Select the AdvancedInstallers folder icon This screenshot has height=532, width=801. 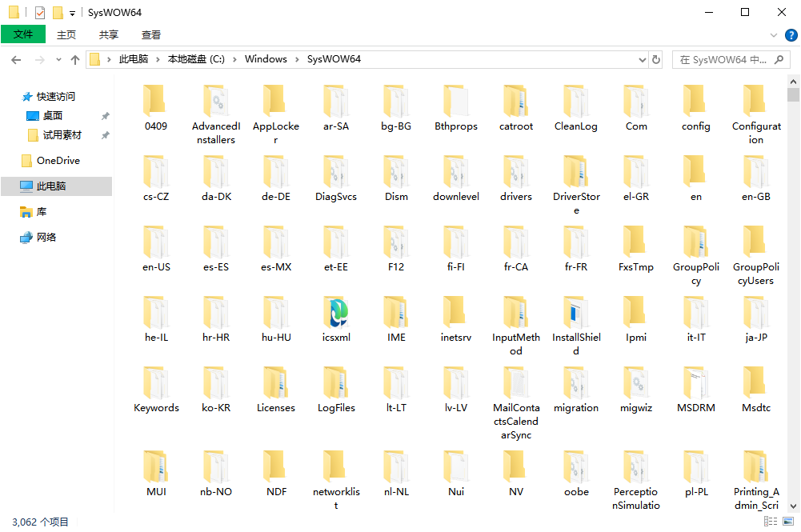pyautogui.click(x=216, y=101)
